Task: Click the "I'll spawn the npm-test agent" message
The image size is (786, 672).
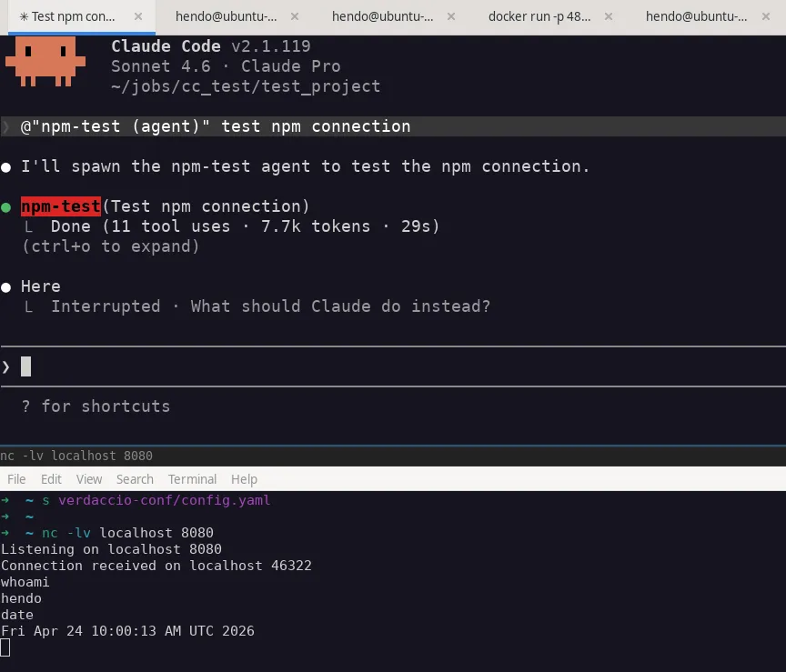Action: (306, 166)
